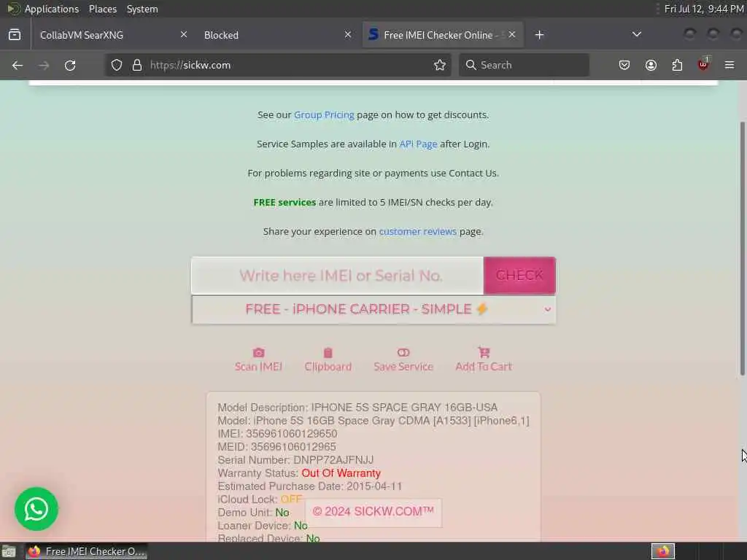The image size is (747, 560).
Task: Open the API Page link
Action: [418, 144]
